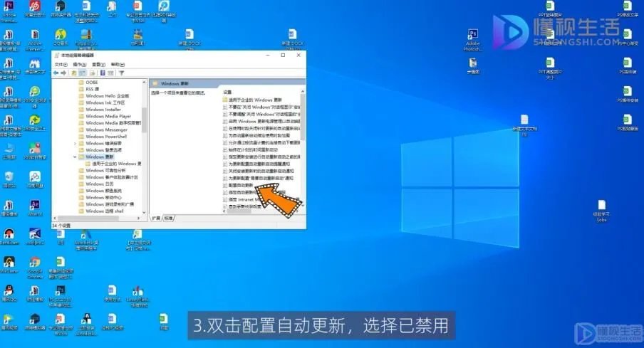Collapse the Windows 更新 tree node arrow
The image size is (644, 348).
pos(75,157)
